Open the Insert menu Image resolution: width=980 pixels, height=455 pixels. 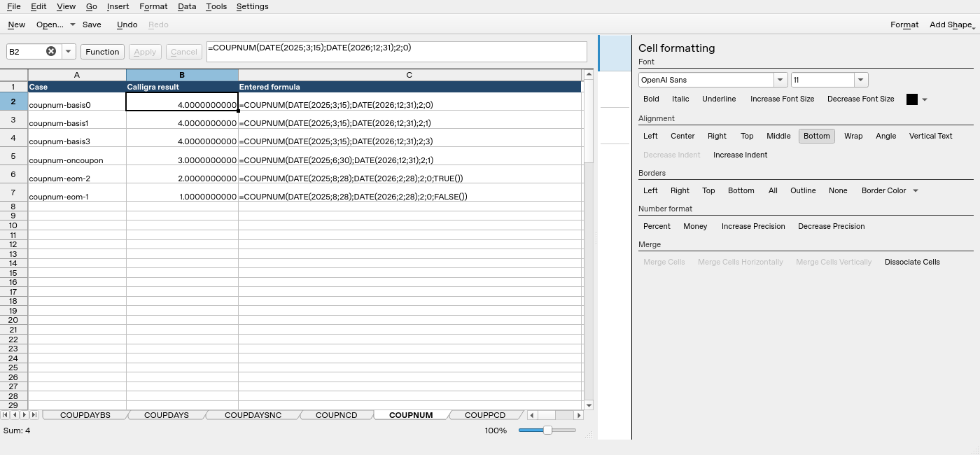(x=118, y=6)
